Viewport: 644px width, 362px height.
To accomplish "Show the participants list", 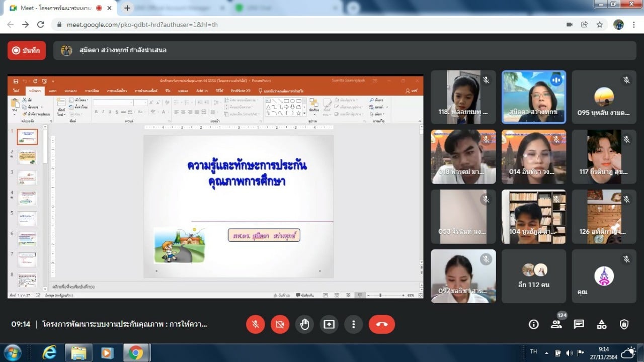I will point(556,324).
